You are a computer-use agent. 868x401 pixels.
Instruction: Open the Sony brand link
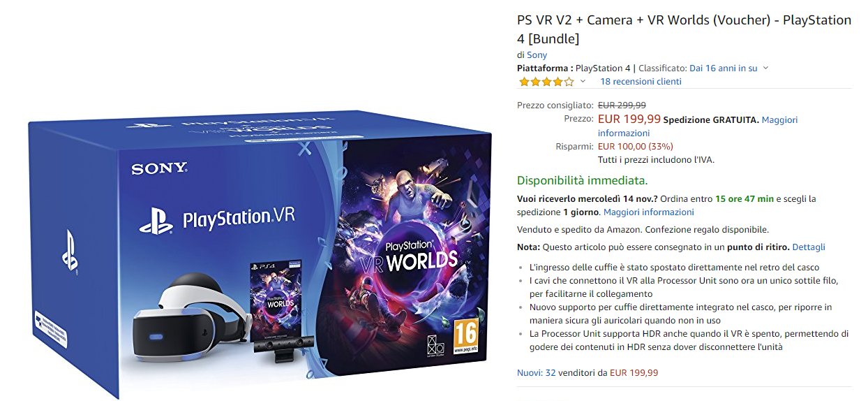537,54
